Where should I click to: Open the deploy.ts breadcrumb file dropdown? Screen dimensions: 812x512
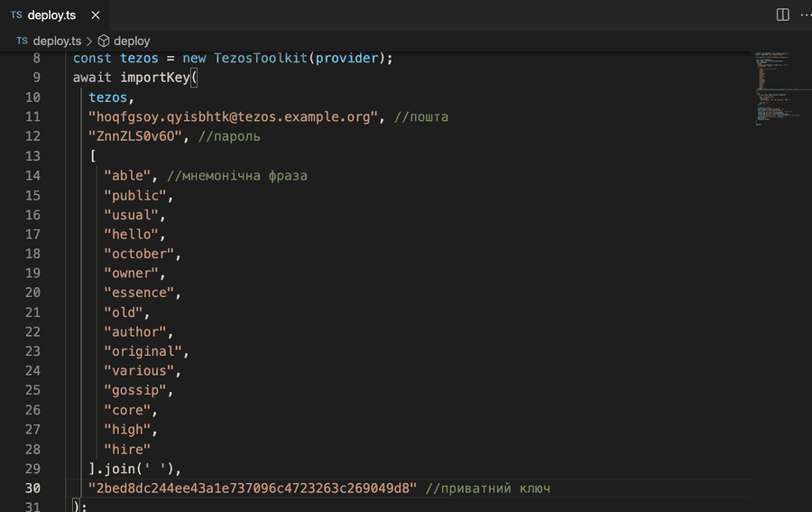pyautogui.click(x=57, y=41)
